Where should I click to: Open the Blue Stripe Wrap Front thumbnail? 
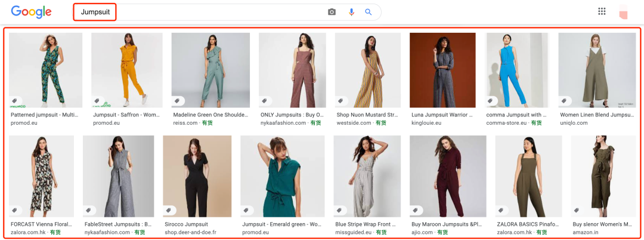367,176
